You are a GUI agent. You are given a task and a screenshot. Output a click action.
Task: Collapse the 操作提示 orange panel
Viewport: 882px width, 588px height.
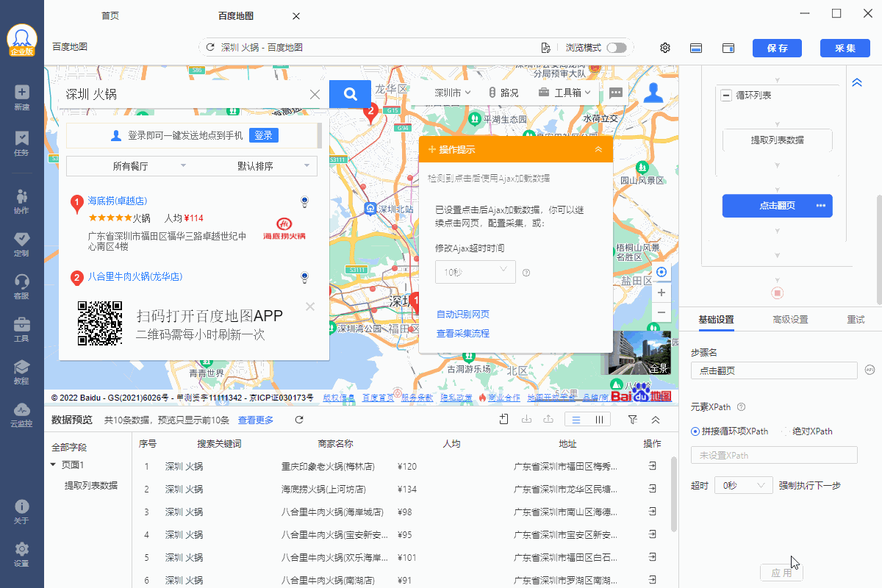click(x=598, y=149)
